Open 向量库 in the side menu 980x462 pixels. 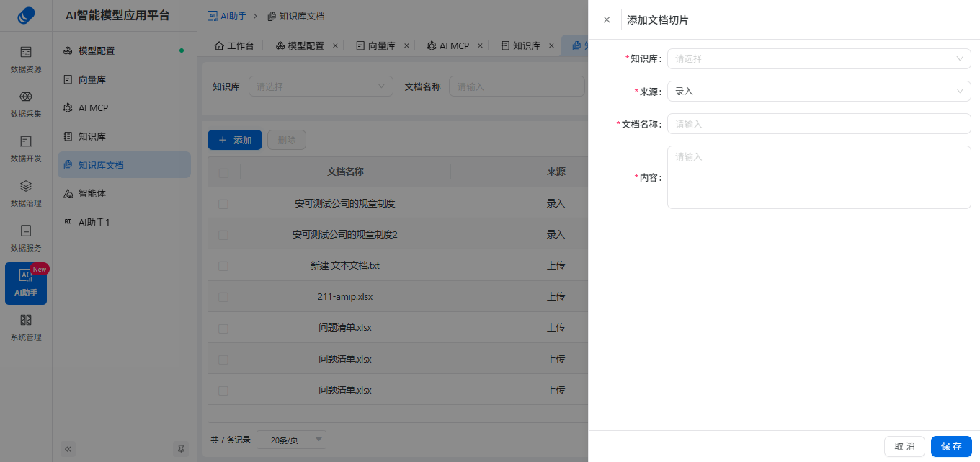(124, 79)
